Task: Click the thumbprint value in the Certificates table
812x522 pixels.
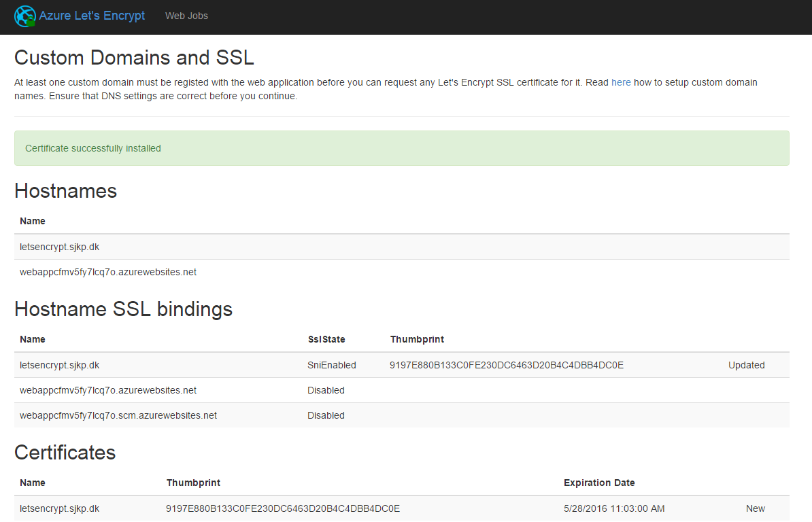Action: [x=283, y=508]
